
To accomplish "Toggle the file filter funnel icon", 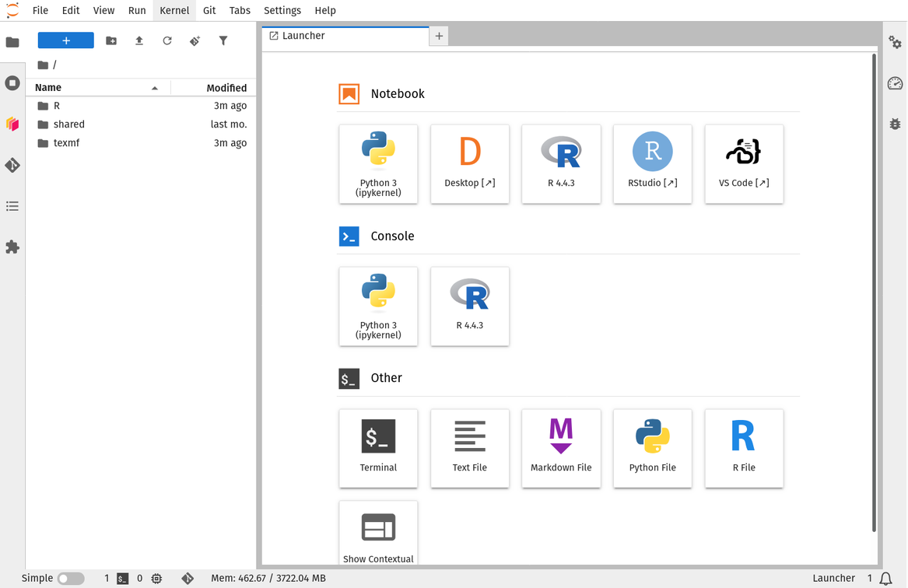I will [x=223, y=40].
